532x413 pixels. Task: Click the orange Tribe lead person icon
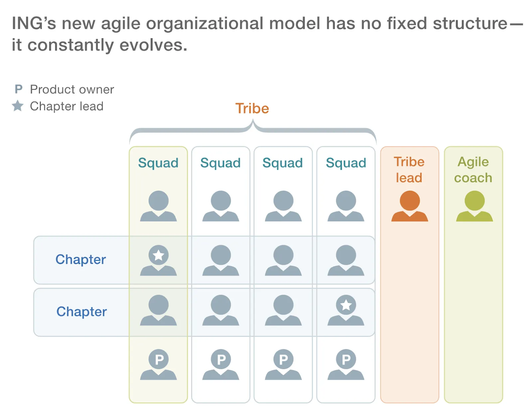(x=409, y=206)
